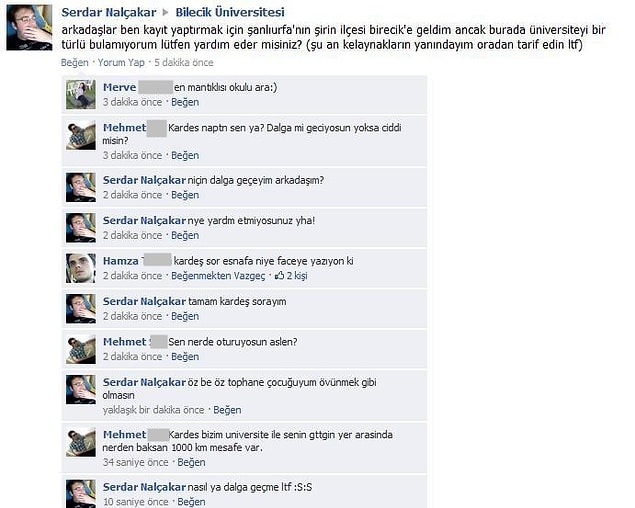The image size is (635, 508).
Task: Open Hamza's commenter avatar
Action: 81,268
